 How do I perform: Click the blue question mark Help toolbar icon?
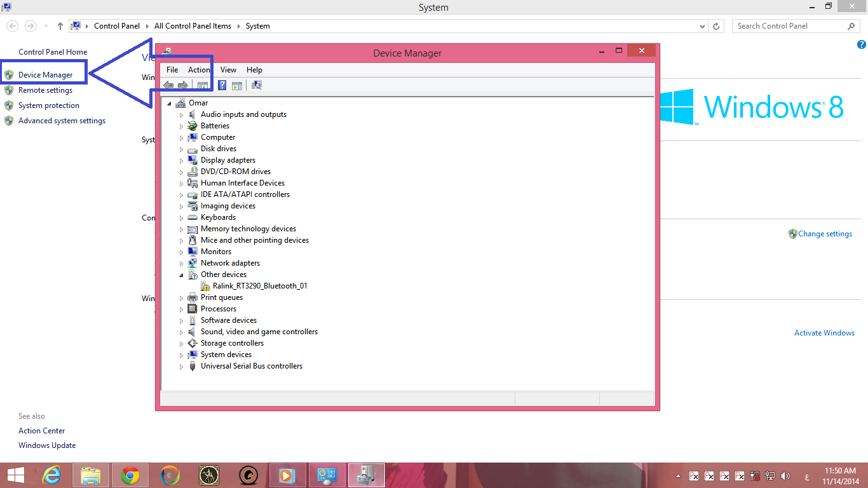pyautogui.click(x=222, y=85)
